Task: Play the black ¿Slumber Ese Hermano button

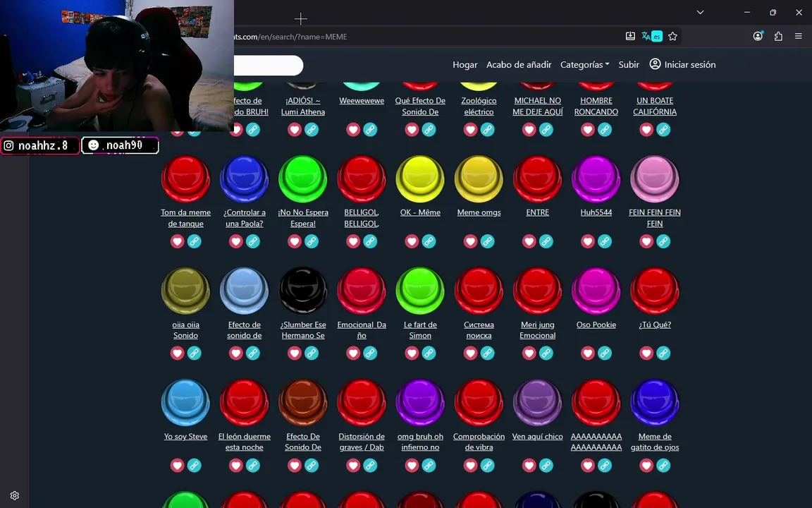Action: [303, 291]
